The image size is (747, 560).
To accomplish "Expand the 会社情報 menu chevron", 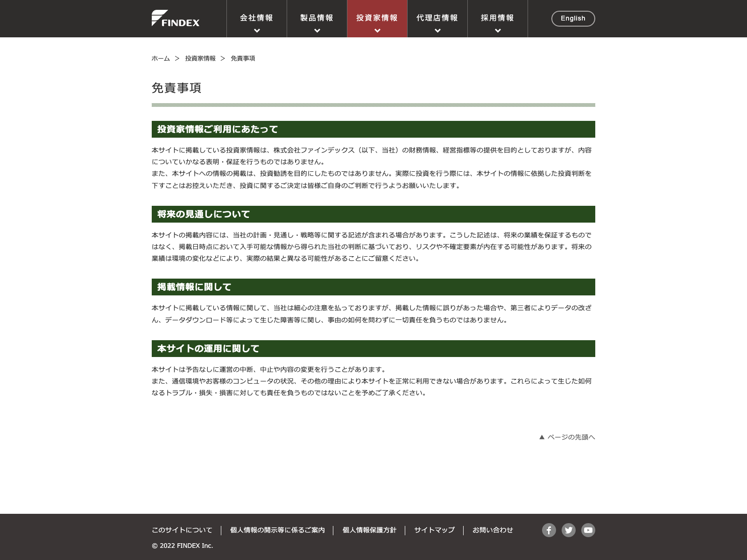I will coord(257,31).
